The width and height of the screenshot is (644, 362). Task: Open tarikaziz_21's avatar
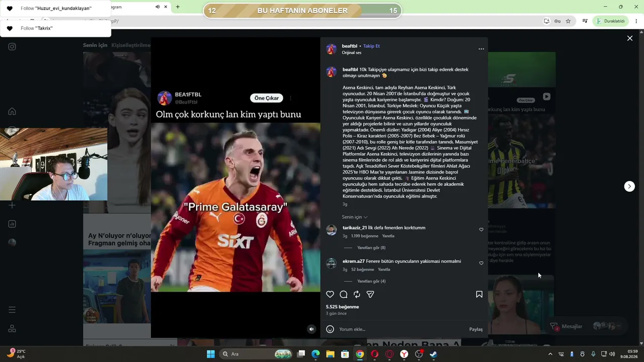[331, 230]
